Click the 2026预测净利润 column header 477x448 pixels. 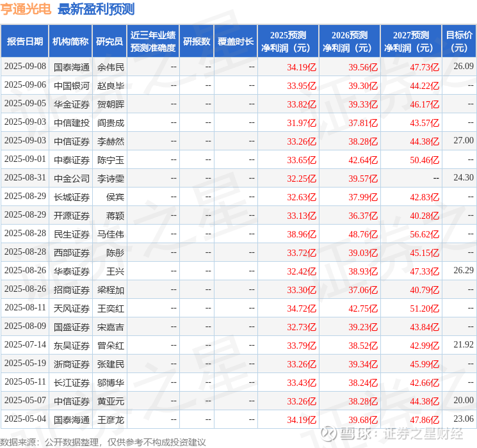tap(350, 42)
